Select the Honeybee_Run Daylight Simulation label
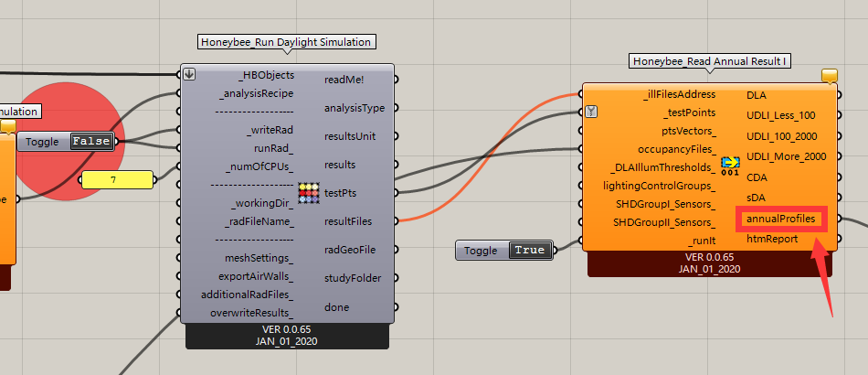This screenshot has height=375, width=868. 286,42
